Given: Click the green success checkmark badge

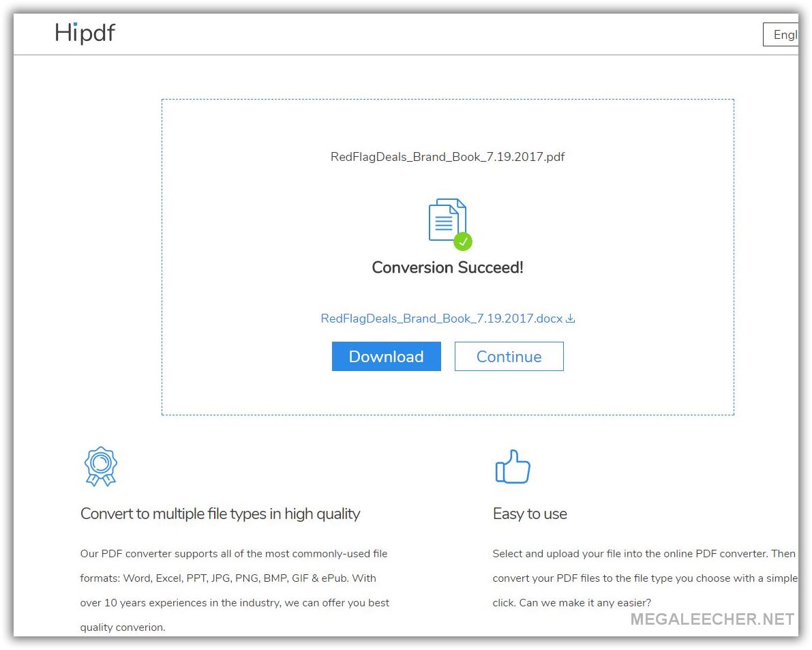Looking at the screenshot, I should (x=463, y=241).
